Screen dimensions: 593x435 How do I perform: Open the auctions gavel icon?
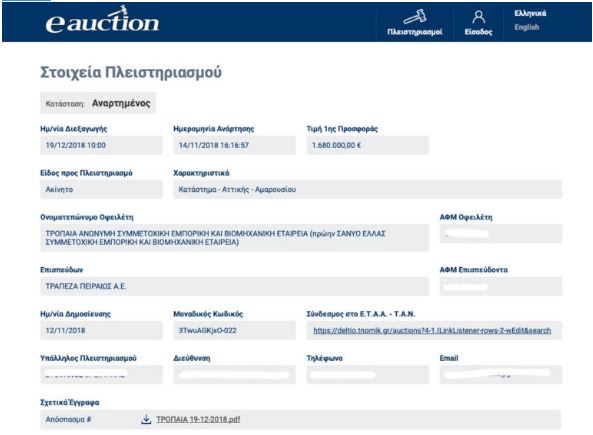pyautogui.click(x=414, y=17)
